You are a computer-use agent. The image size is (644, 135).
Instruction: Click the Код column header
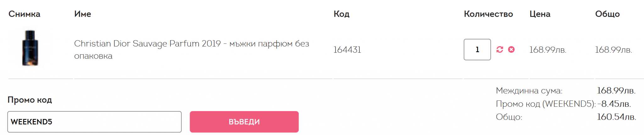tap(341, 14)
